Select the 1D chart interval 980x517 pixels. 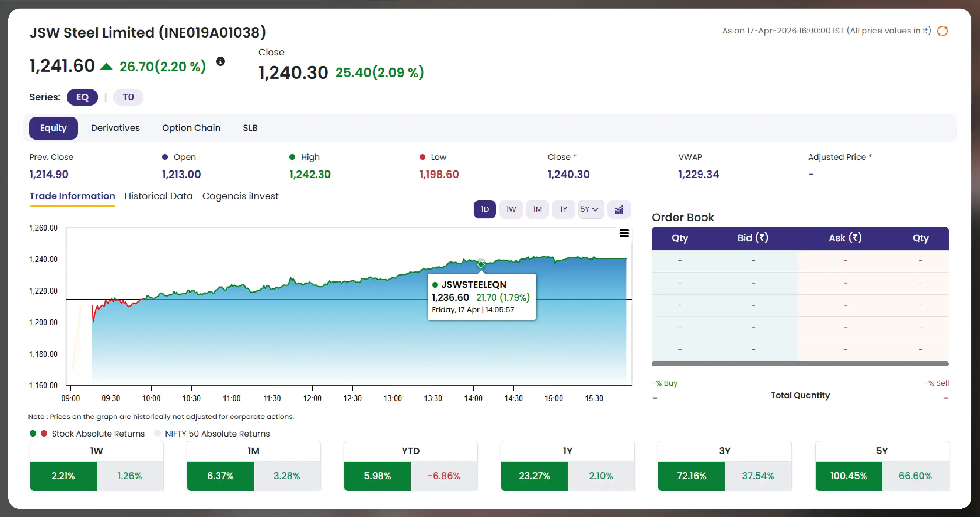(485, 209)
